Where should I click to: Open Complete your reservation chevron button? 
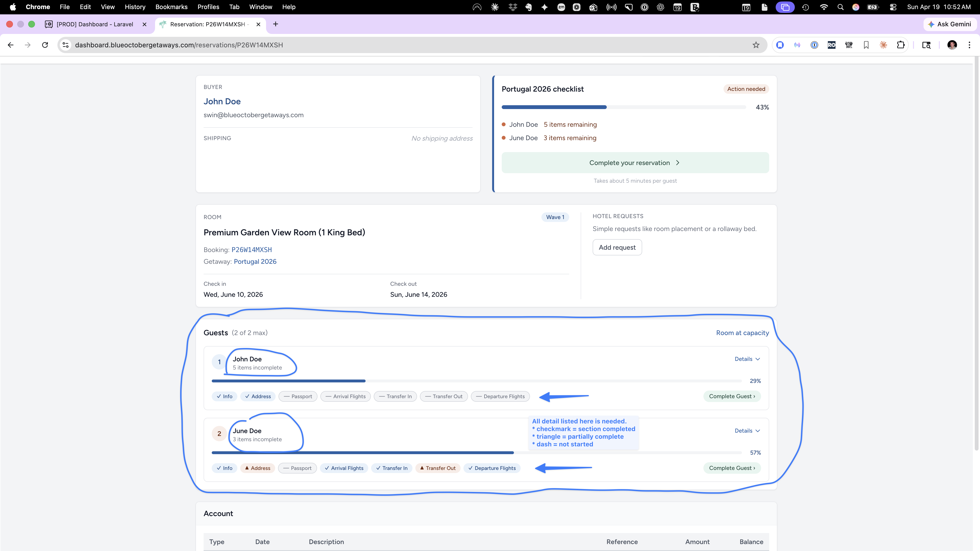point(635,163)
